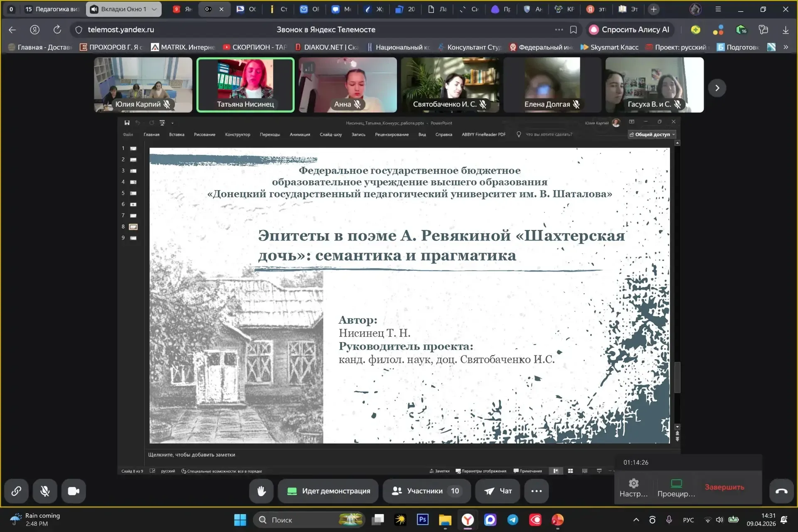Toggle the camera button
798x532 pixels.
tap(74, 491)
